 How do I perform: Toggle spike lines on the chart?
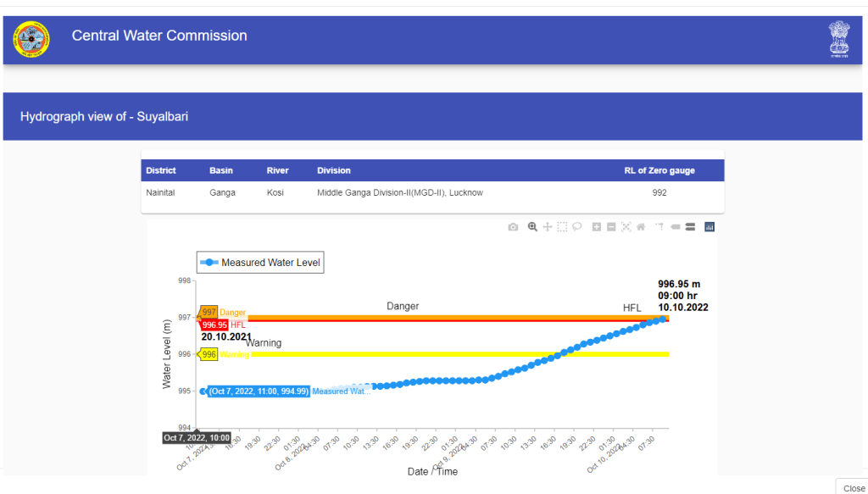[x=659, y=227]
